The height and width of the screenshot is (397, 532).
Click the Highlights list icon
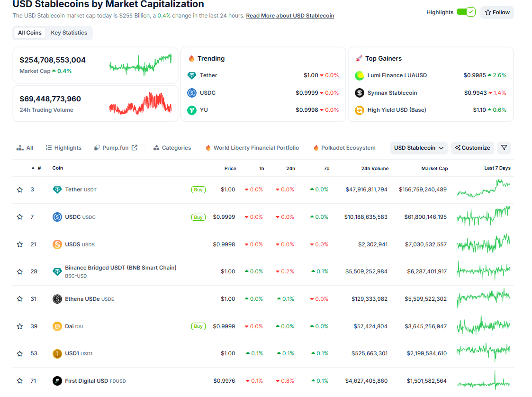[x=48, y=148]
